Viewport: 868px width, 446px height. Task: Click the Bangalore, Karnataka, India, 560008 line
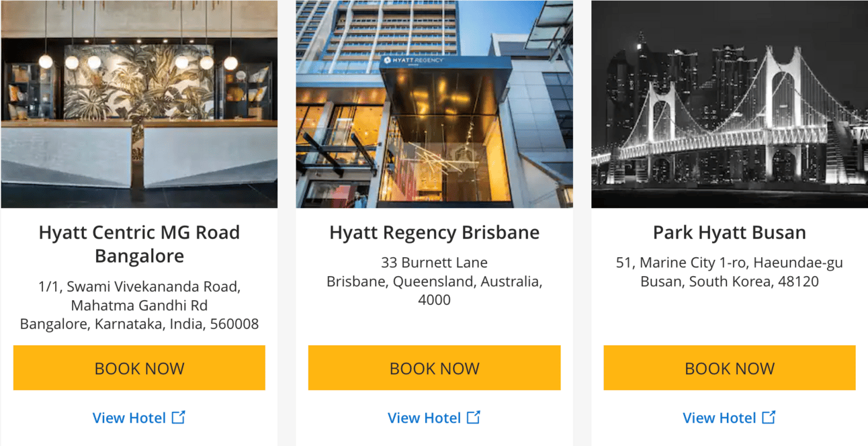point(139,324)
